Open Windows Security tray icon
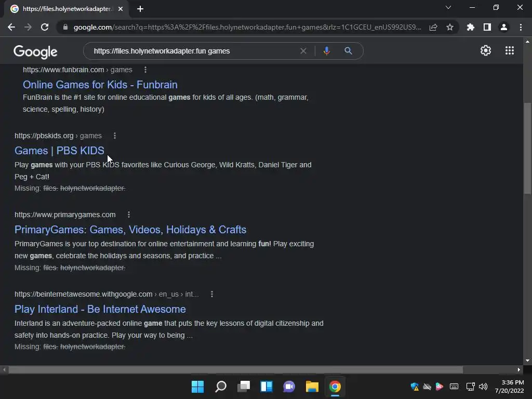The height and width of the screenshot is (399, 532). point(414,387)
